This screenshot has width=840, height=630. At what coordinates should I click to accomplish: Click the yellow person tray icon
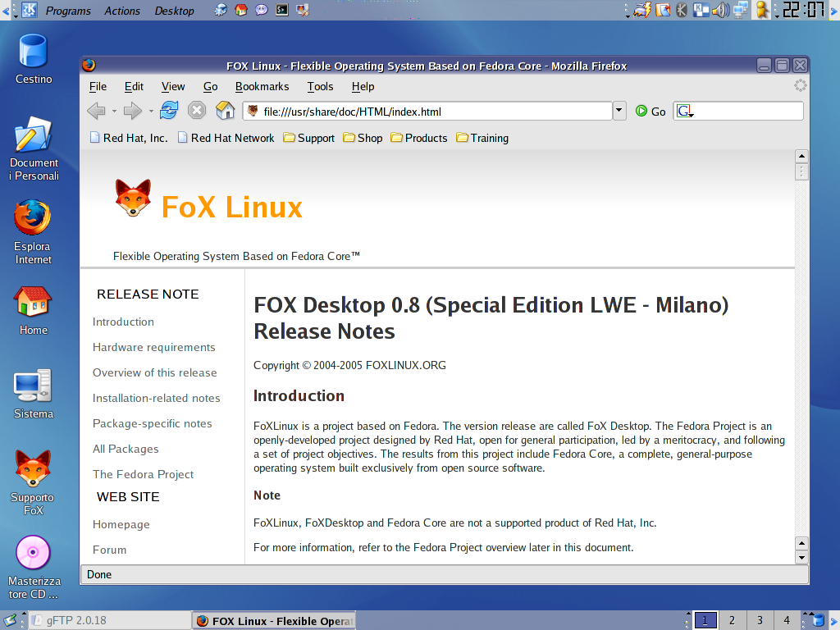pyautogui.click(x=762, y=10)
